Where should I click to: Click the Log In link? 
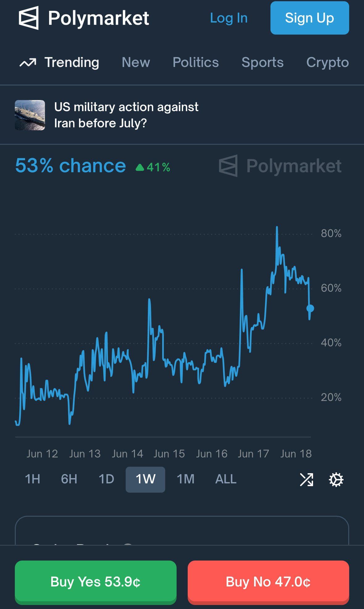tap(229, 18)
